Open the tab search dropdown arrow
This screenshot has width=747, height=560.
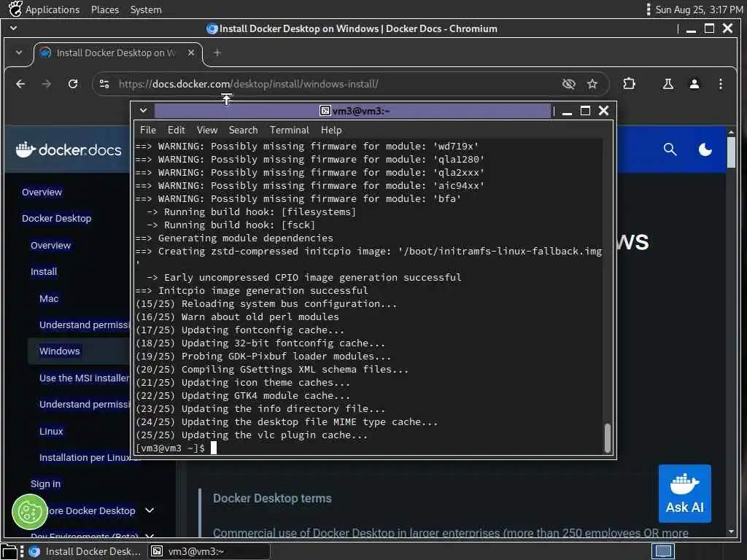click(x=18, y=52)
